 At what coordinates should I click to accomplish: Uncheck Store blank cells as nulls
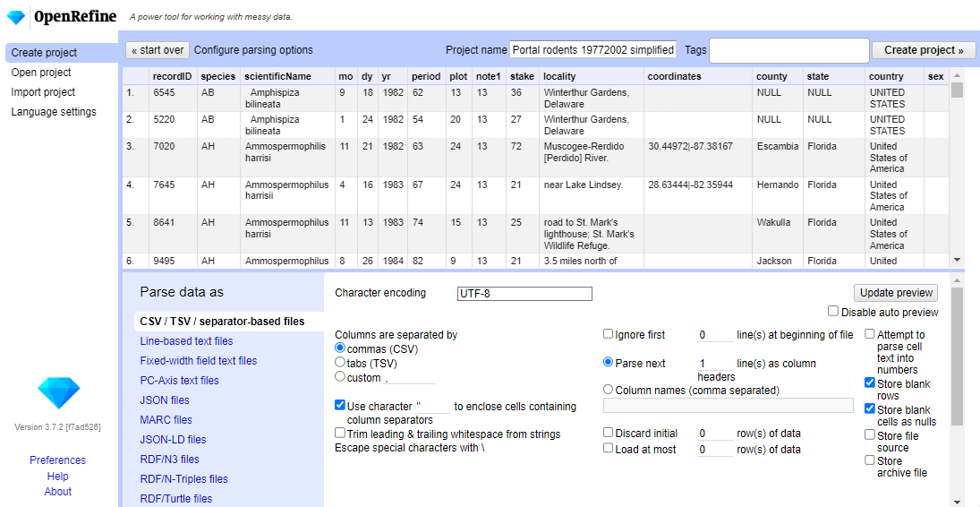pos(869,408)
